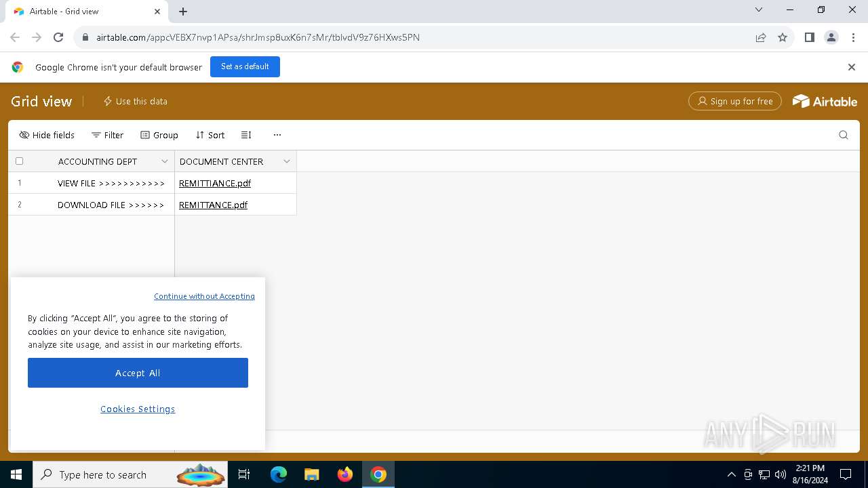Show hidden system tray icons
Screen dimensions: 868x488
tap(731, 474)
